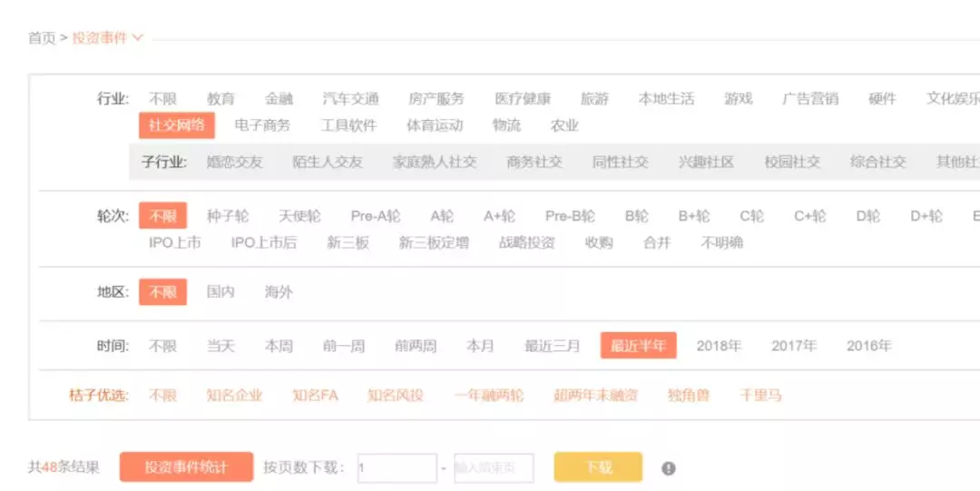This screenshot has width=980, height=491.
Task: Choose 房产服务 industry filter
Action: [436, 99]
